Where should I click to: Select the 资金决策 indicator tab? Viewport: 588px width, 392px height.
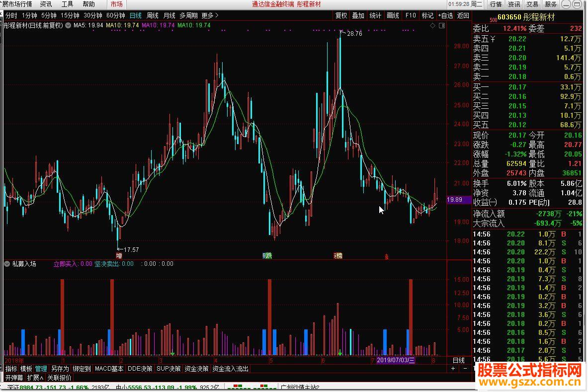coord(196,369)
